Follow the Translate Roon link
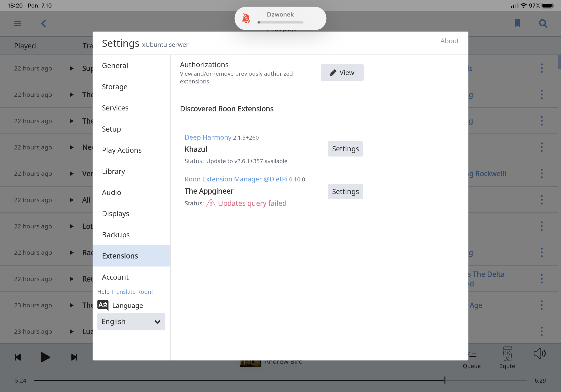Screen dimensions: 561x392 [x=131, y=292]
